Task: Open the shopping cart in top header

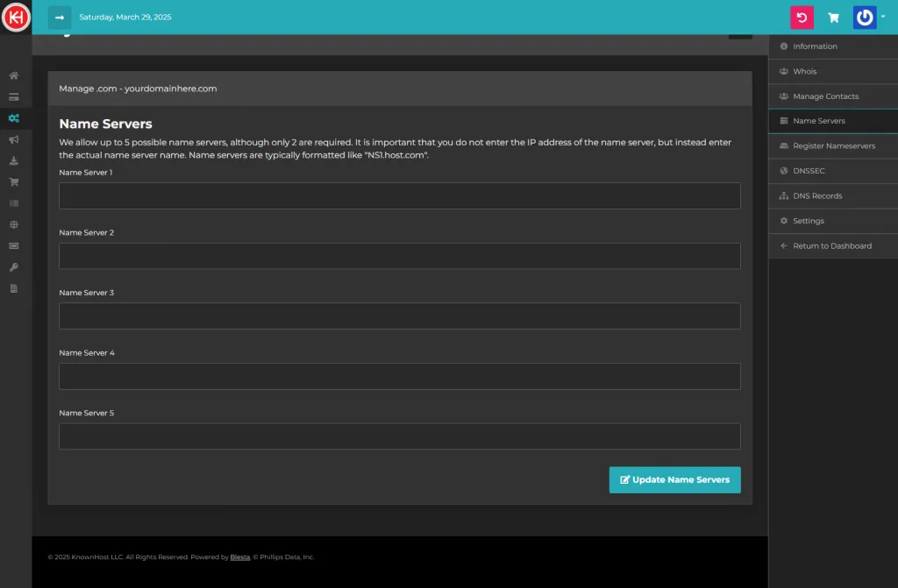Action: 833,18
